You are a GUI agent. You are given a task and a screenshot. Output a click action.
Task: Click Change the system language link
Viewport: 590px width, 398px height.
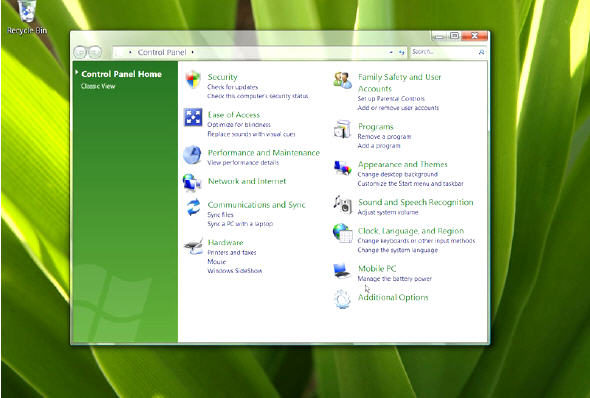coord(398,250)
